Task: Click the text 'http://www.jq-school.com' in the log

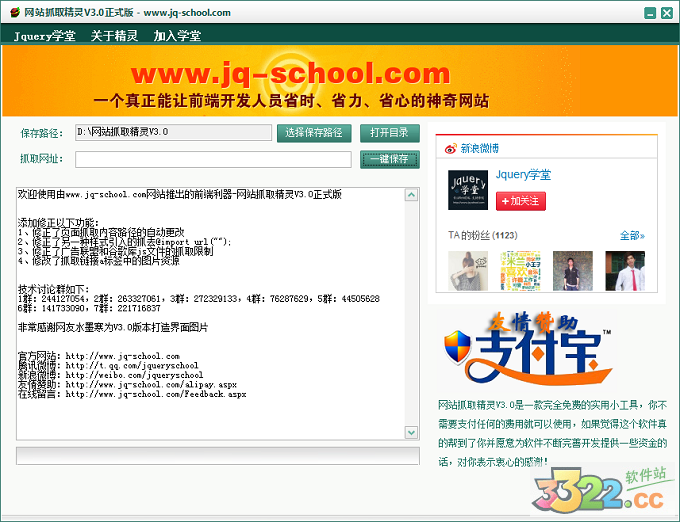Action: pyautogui.click(x=122, y=356)
